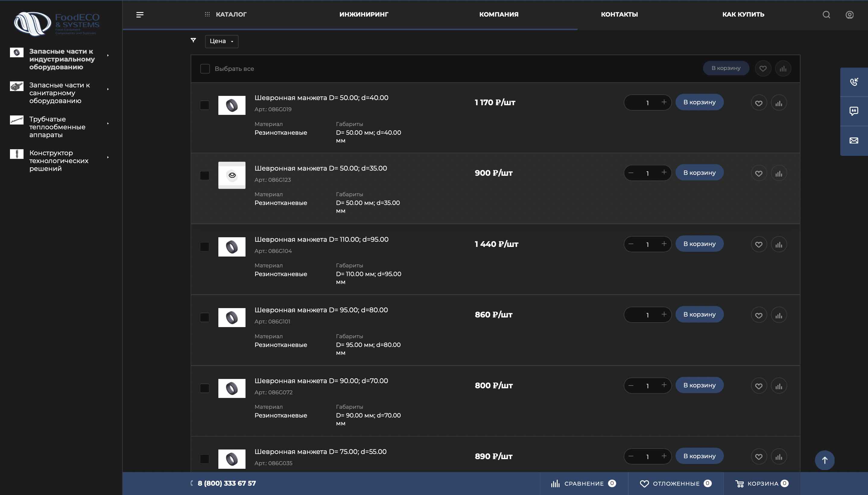The height and width of the screenshot is (495, 868).
Task: Click the hamburger menu icon in header
Action: click(140, 14)
